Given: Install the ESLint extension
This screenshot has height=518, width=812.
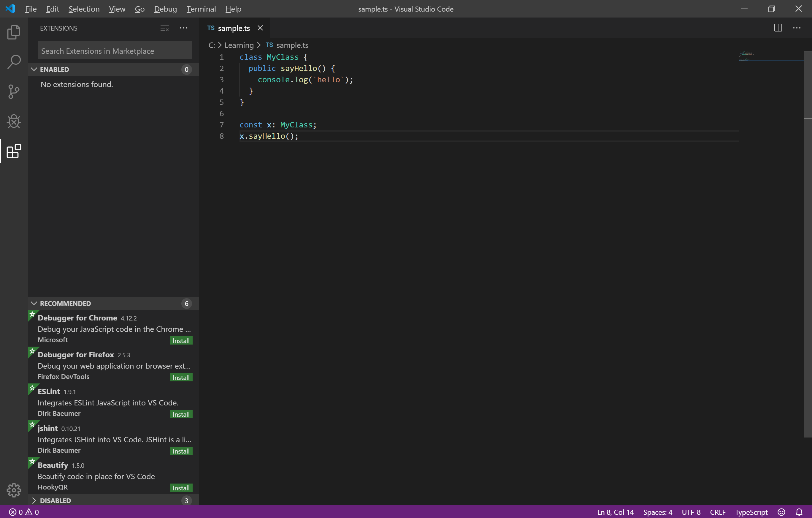Looking at the screenshot, I should click(181, 414).
